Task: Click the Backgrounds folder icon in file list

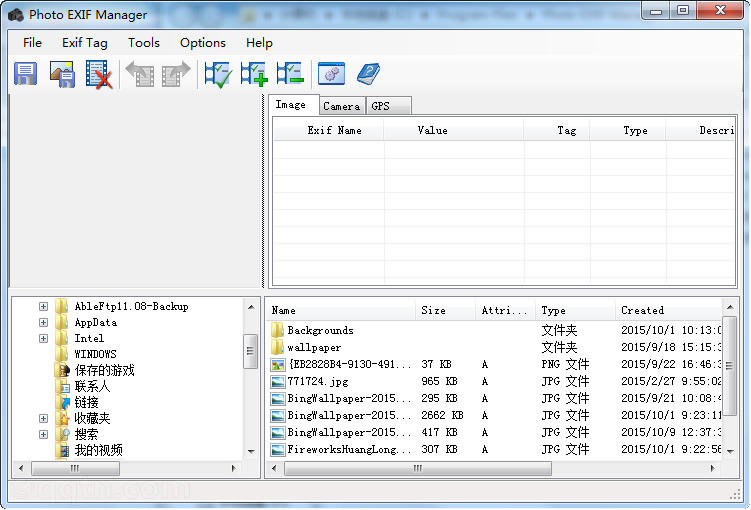Action: 277,330
